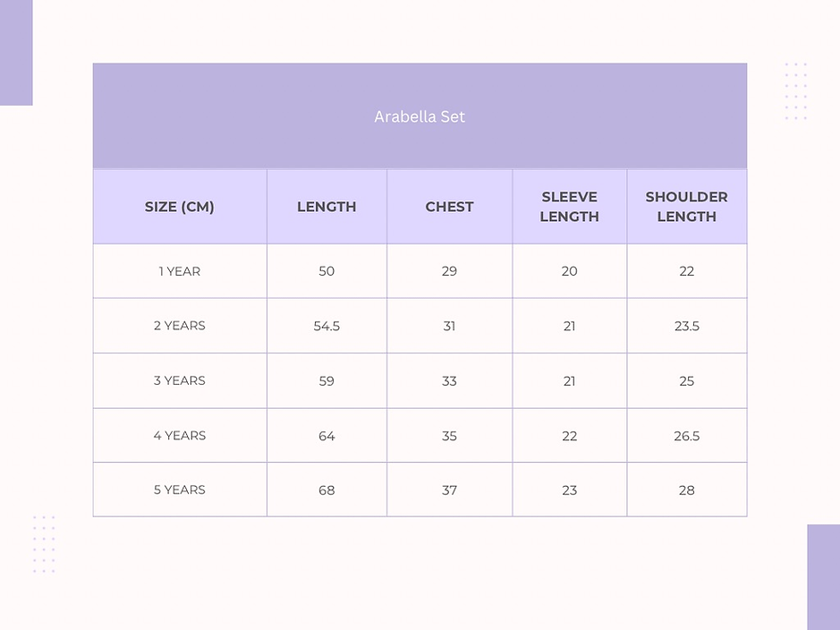Viewport: 840px width, 630px height.
Task: Select the SHOULDER LENGTH header cell
Action: [x=687, y=207]
